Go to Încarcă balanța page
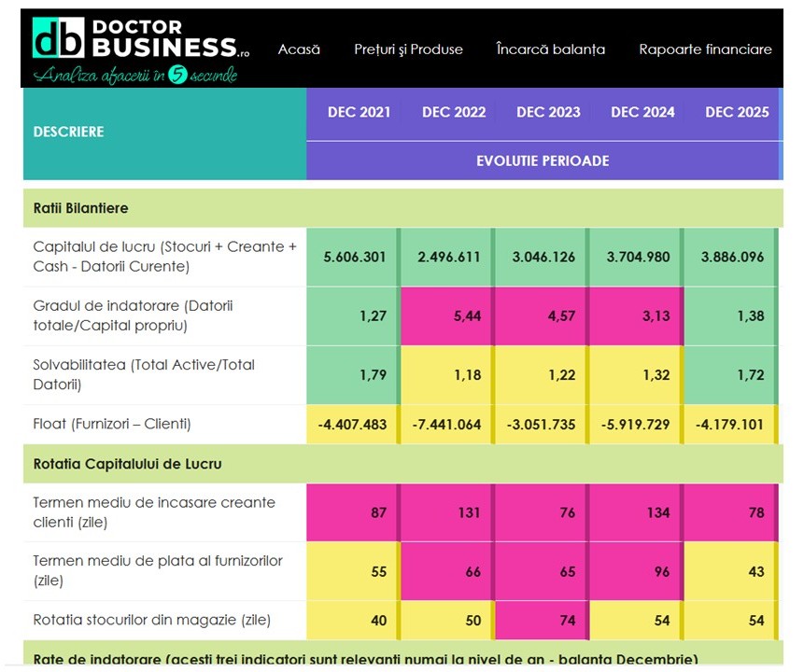 coord(550,49)
